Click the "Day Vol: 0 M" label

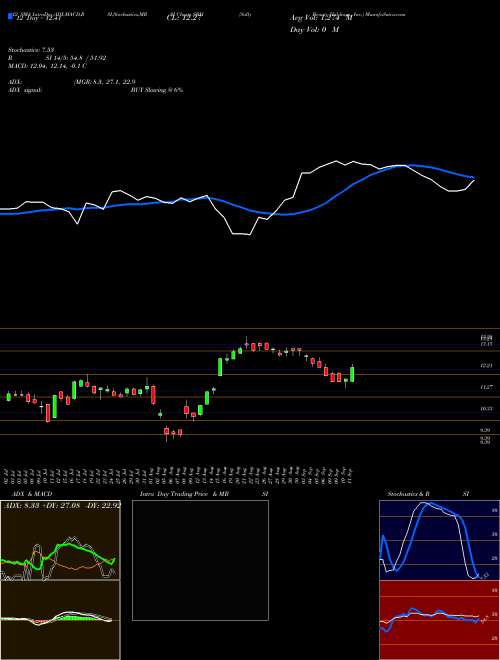coord(315,30)
